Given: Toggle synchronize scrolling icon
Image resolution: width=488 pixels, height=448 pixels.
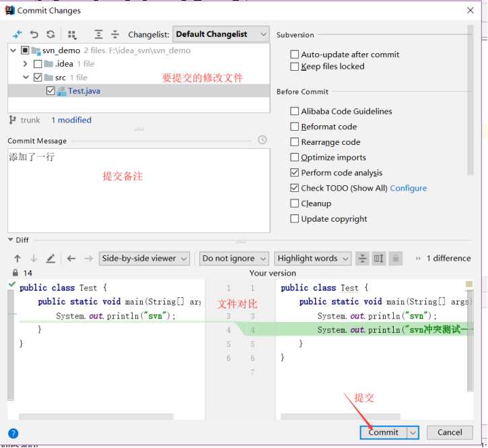Looking at the screenshot, I should click(379, 258).
